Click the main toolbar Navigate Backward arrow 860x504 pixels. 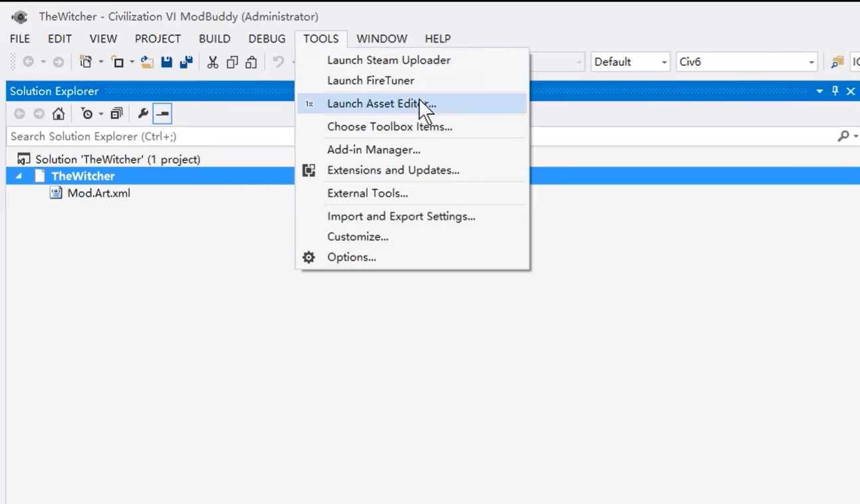click(29, 62)
